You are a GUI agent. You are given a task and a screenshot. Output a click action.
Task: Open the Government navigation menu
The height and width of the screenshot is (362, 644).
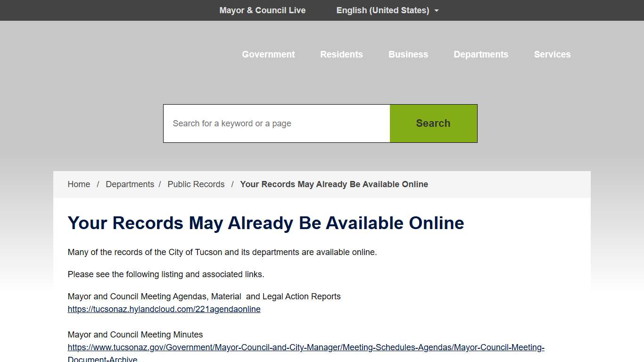[268, 54]
